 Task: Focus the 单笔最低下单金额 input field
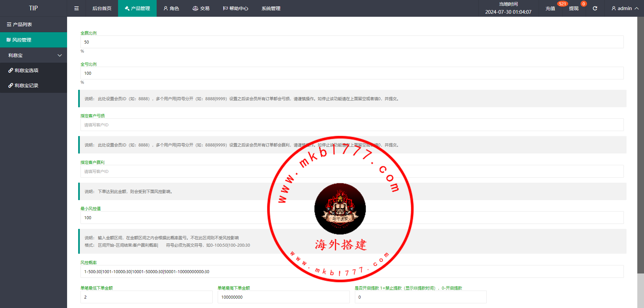(x=146, y=297)
